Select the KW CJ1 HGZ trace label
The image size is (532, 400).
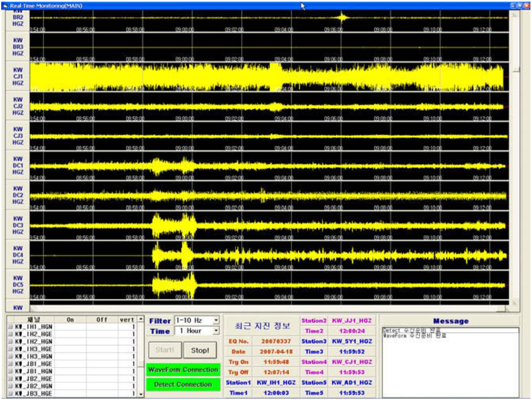[18, 77]
